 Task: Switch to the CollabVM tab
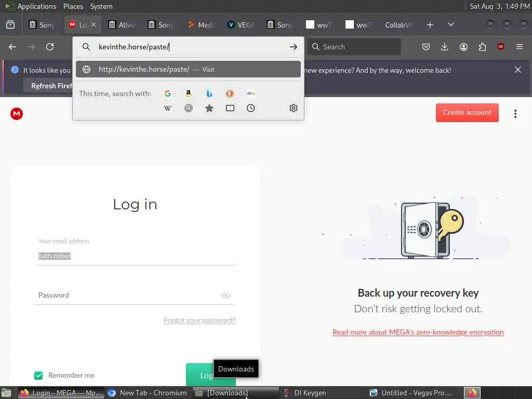[x=398, y=25]
